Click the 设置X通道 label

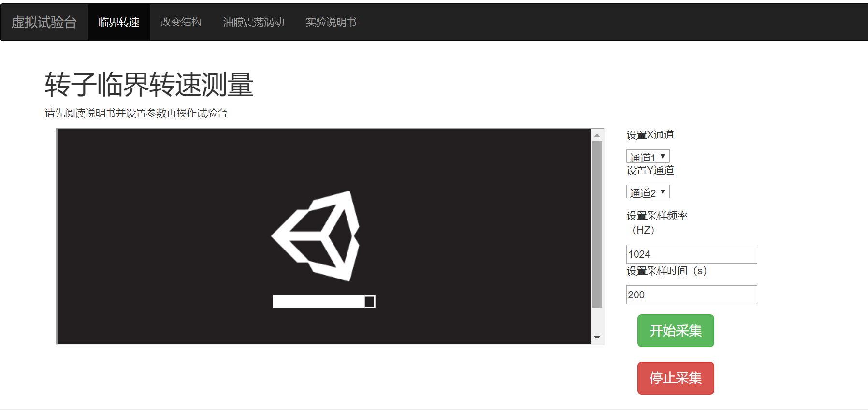(650, 135)
